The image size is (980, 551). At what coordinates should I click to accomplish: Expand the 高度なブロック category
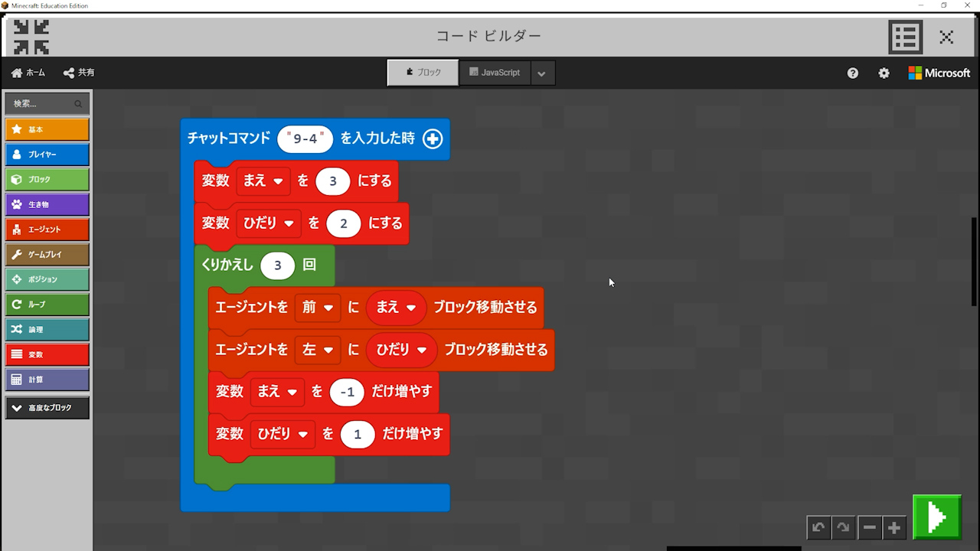[47, 408]
